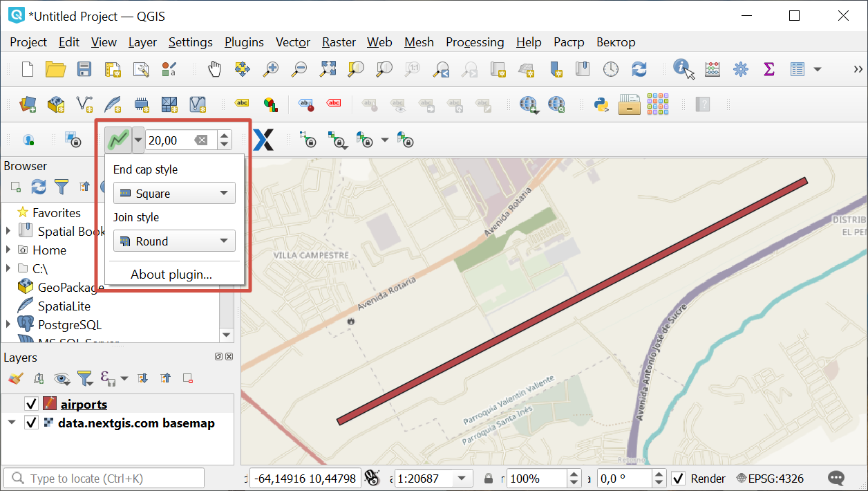
Task: Click the rotation 0,0 ° field
Action: [x=632, y=479]
